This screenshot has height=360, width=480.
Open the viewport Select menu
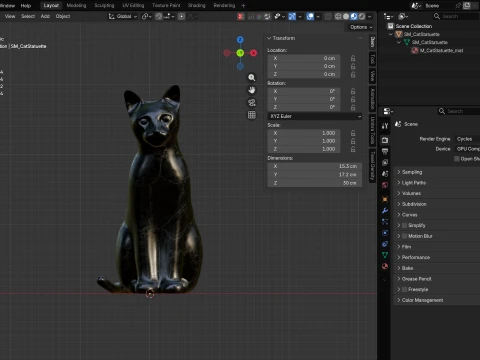28,16
